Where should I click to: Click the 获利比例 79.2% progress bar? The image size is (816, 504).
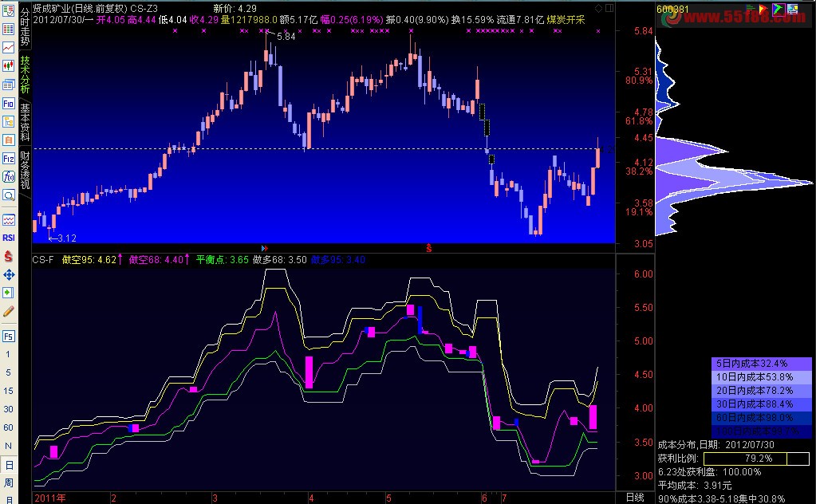(x=757, y=459)
